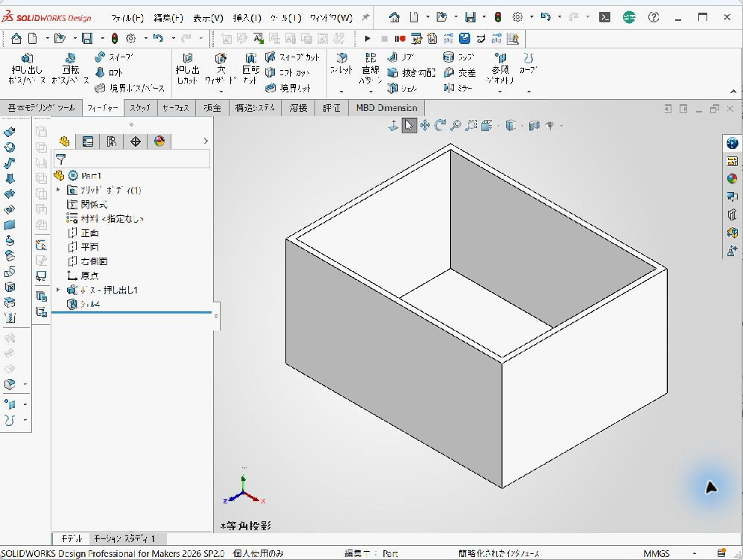Toggle the Select cursor tool in view toolbar
This screenshot has width=743, height=560.
tap(409, 125)
